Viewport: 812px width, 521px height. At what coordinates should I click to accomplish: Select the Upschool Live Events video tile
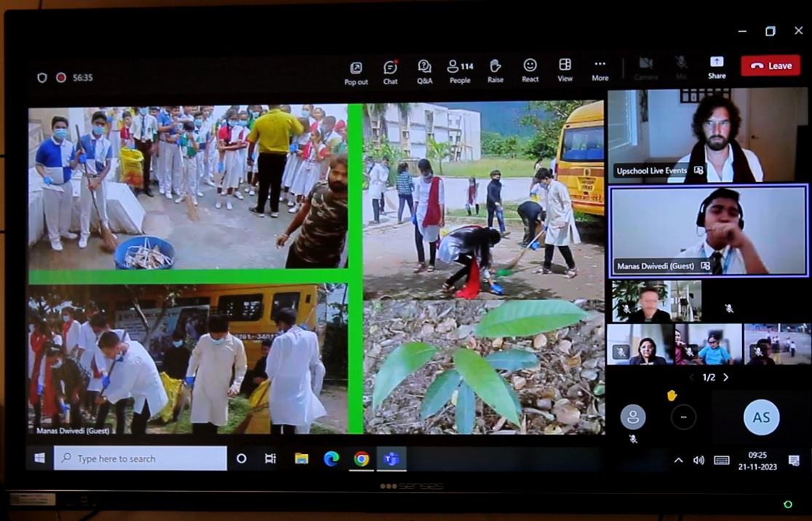point(708,136)
